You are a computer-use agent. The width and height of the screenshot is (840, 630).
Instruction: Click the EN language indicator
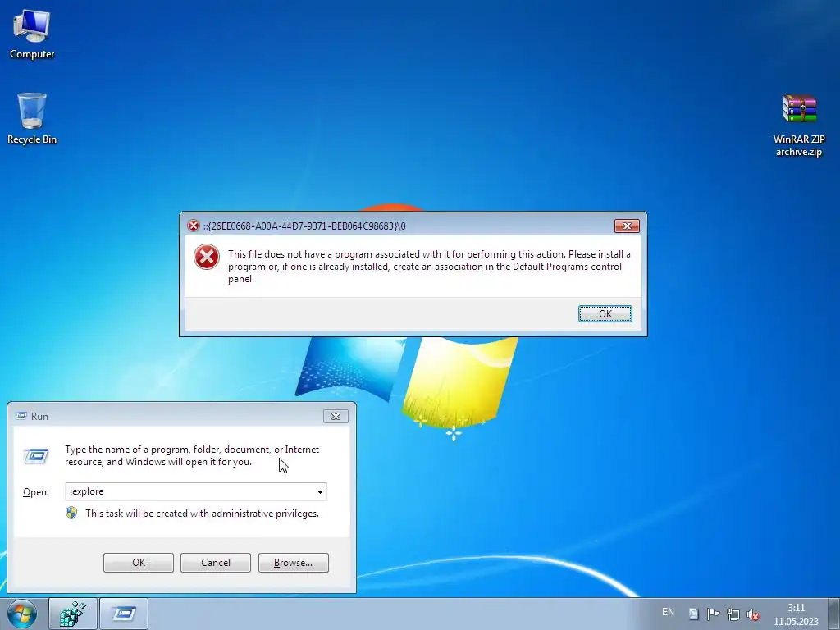coord(668,612)
